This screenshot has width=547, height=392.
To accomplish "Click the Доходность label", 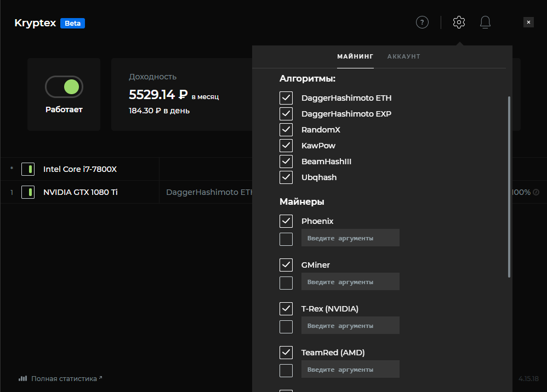I will 152,77.
